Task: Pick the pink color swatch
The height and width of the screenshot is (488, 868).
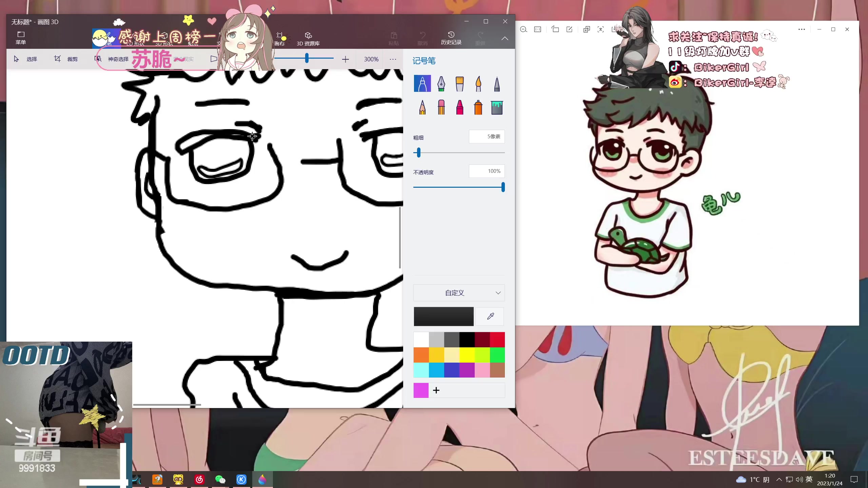Action: click(482, 370)
